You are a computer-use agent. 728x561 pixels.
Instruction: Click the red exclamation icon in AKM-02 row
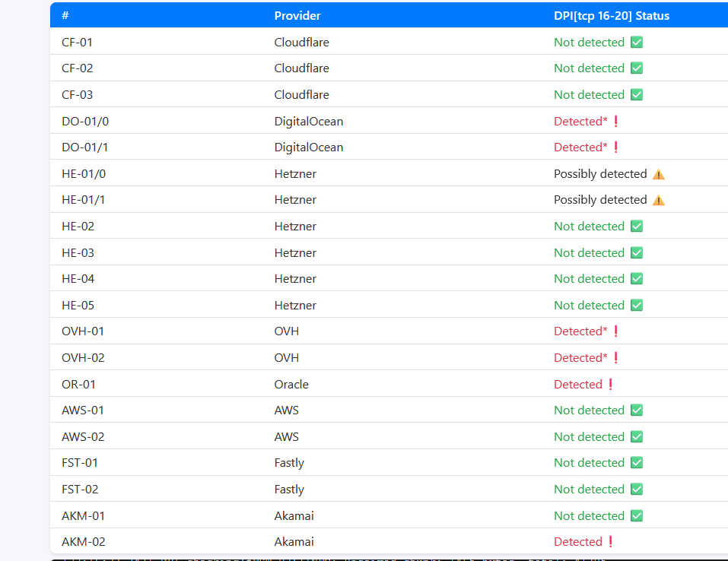click(611, 541)
